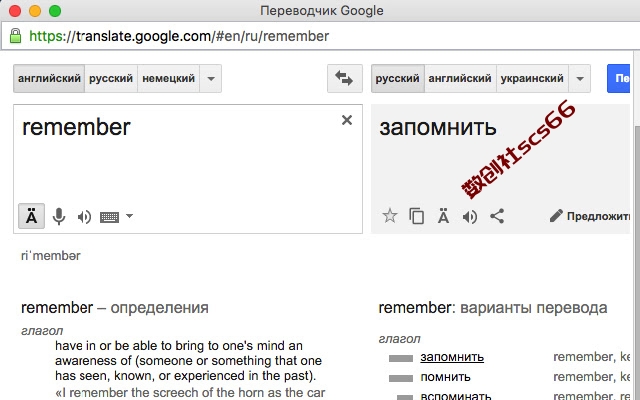The height and width of the screenshot is (400, 640).
Task: Select украинский as target language
Action: coord(532,78)
